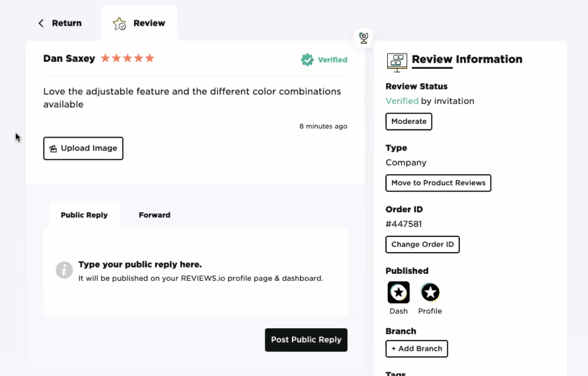The width and height of the screenshot is (588, 376).
Task: Click the Moderate button
Action: tap(409, 122)
